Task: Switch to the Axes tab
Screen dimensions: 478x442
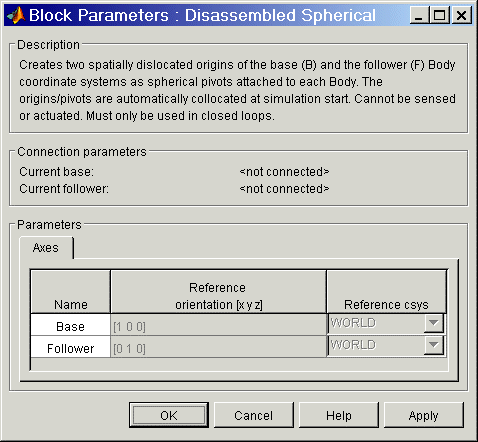Action: coord(46,248)
